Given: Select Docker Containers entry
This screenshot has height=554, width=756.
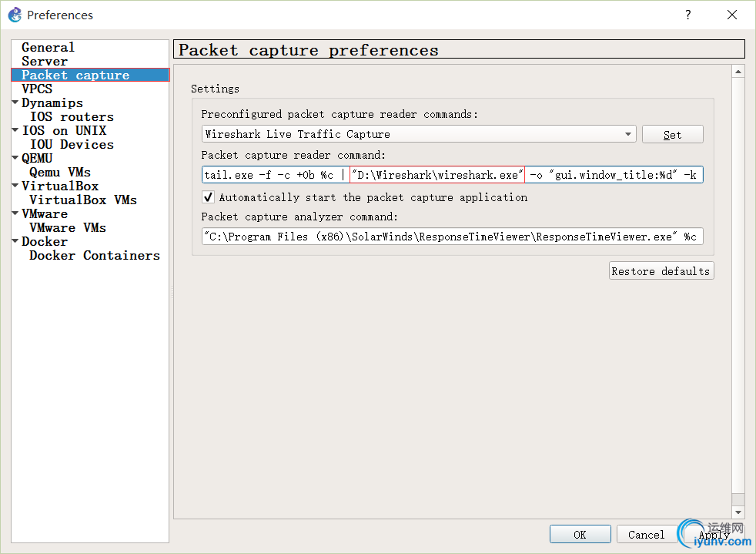Looking at the screenshot, I should click(x=95, y=255).
